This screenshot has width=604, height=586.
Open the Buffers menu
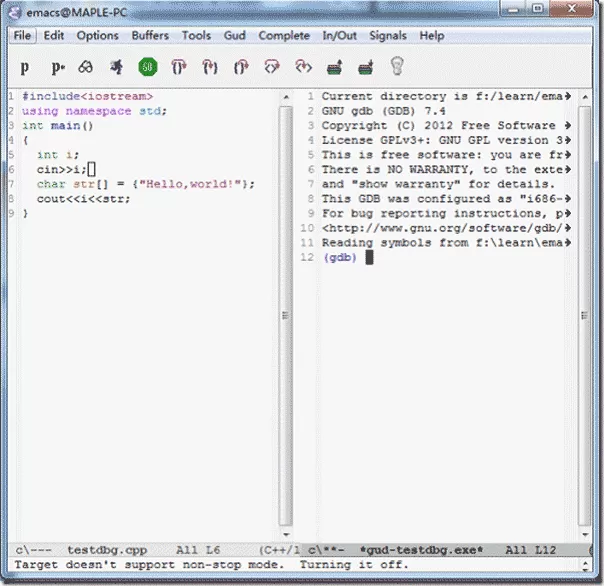[x=150, y=35]
